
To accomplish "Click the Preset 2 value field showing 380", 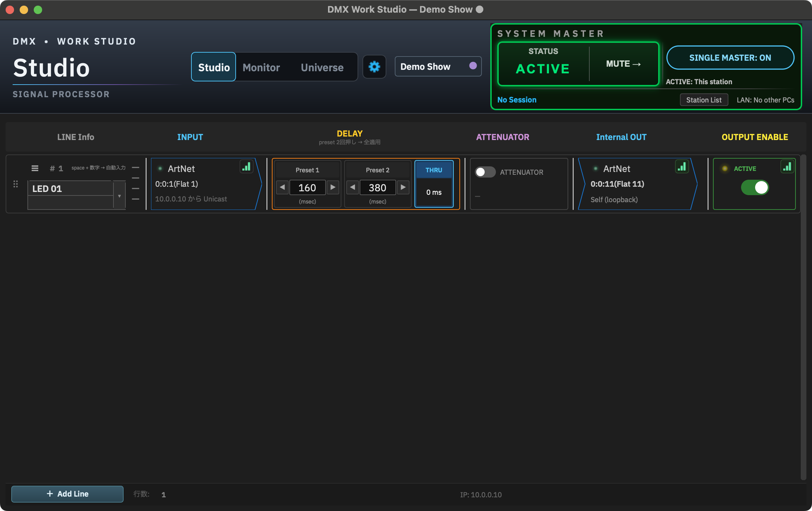I will coord(378,187).
